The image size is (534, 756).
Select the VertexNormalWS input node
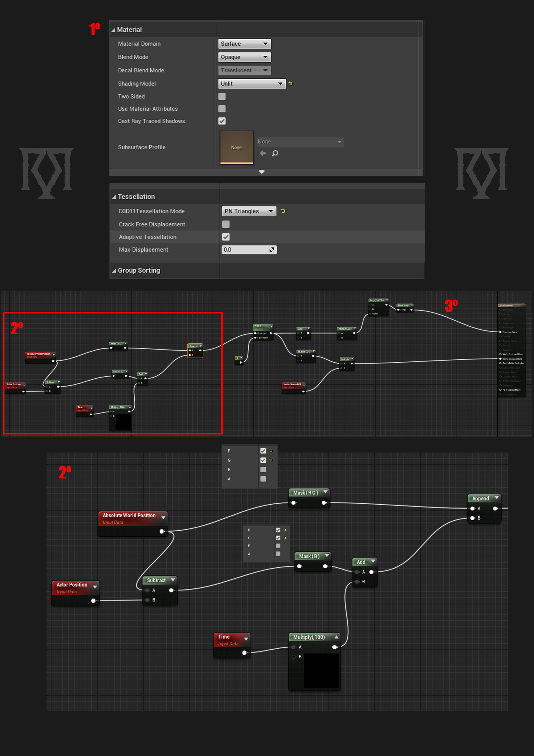point(293,385)
